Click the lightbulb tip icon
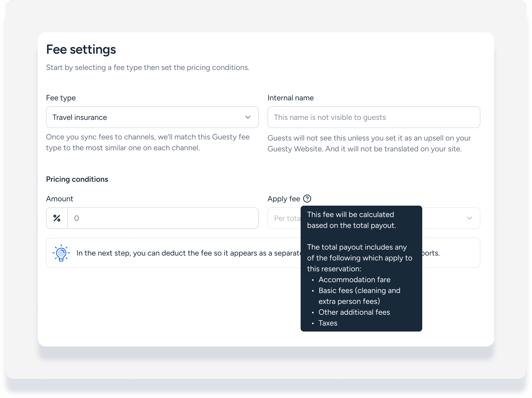 (x=61, y=253)
